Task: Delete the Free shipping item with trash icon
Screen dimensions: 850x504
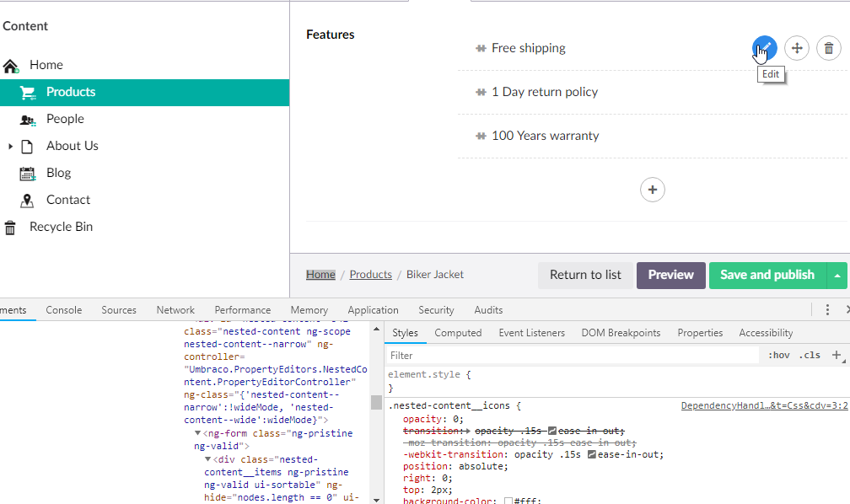Action: (x=829, y=48)
